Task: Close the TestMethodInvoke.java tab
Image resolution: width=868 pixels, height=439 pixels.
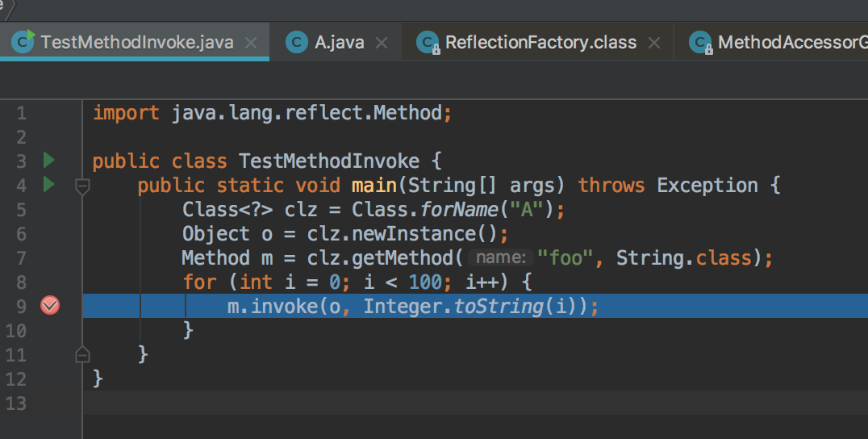Action: pyautogui.click(x=251, y=43)
